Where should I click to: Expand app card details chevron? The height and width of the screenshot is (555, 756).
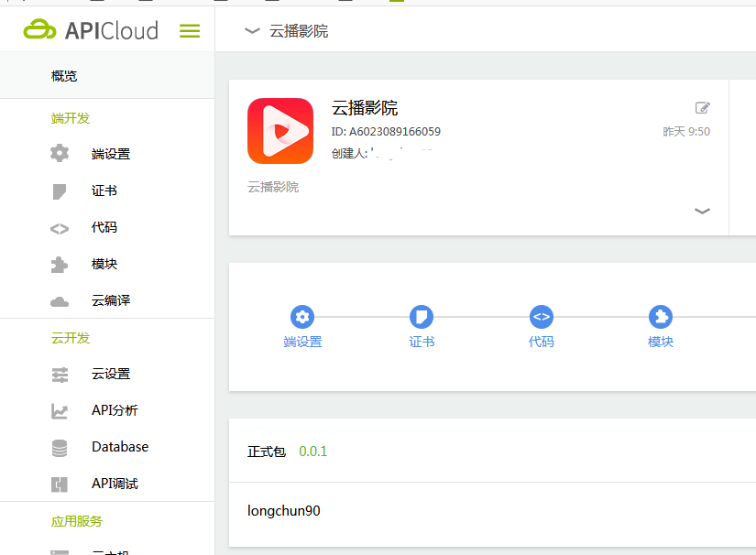pos(702,211)
